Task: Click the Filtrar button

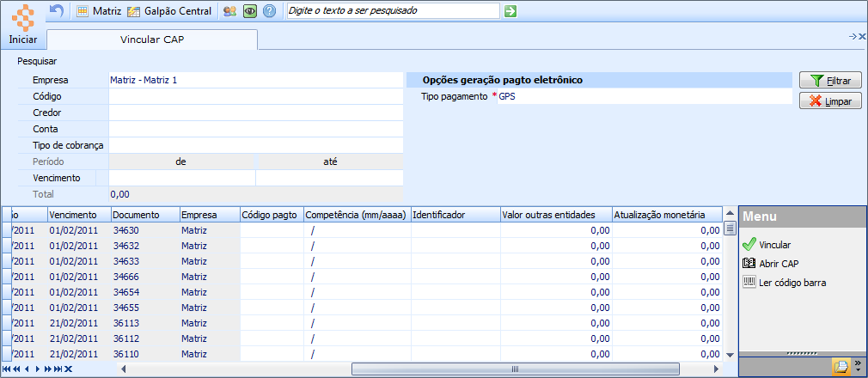Action: pos(830,80)
